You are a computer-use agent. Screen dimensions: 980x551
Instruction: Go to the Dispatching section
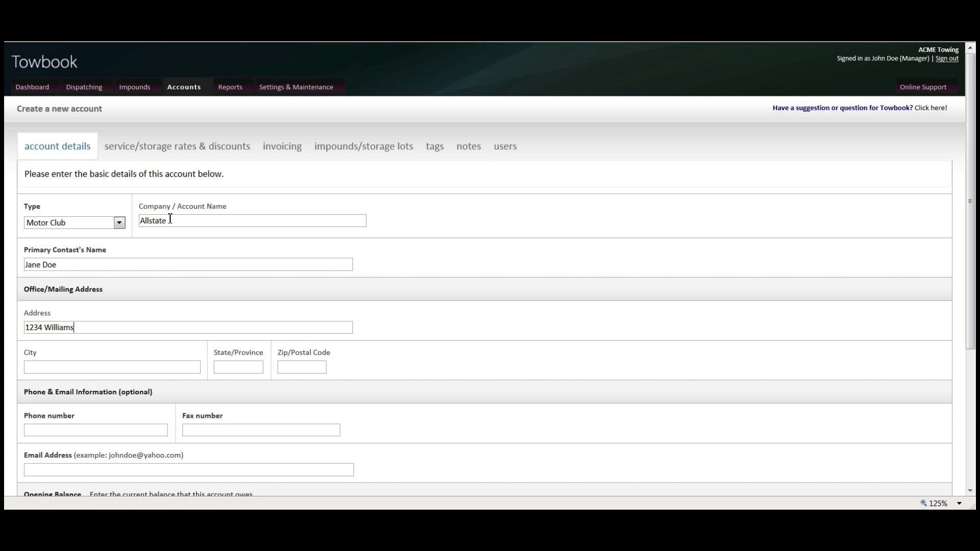pos(84,87)
